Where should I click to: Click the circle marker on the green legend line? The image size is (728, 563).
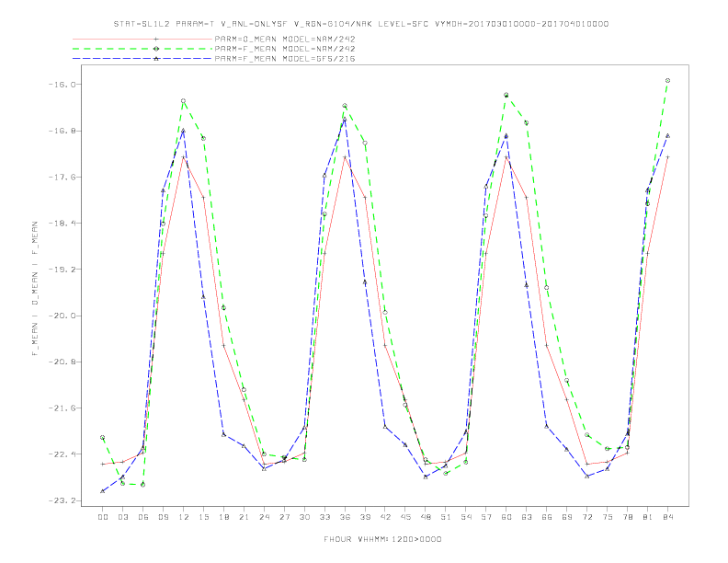point(156,49)
